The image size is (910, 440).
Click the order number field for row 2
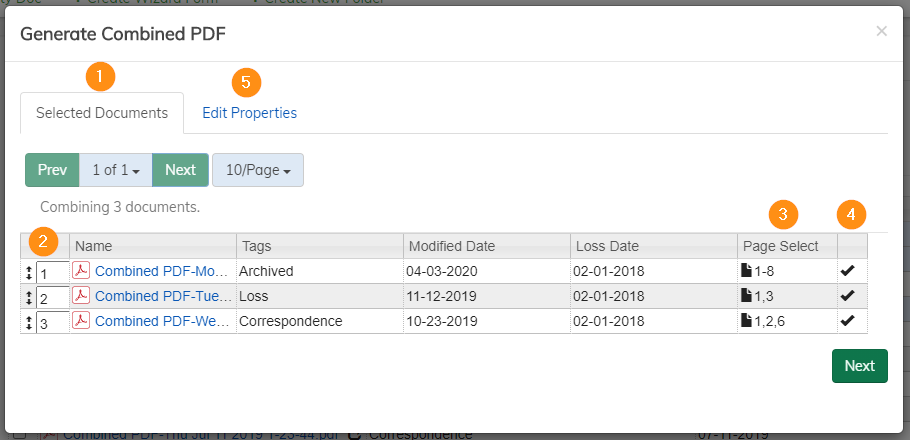(x=52, y=297)
